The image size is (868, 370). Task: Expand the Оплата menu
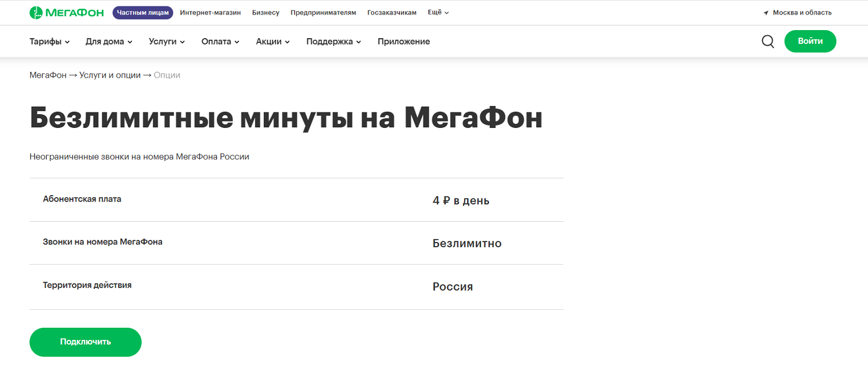tap(220, 42)
